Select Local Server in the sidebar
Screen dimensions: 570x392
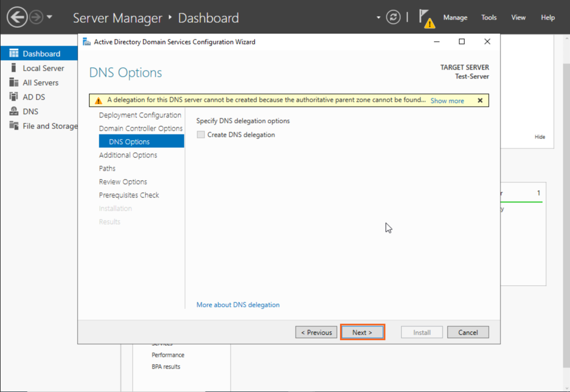38,68
